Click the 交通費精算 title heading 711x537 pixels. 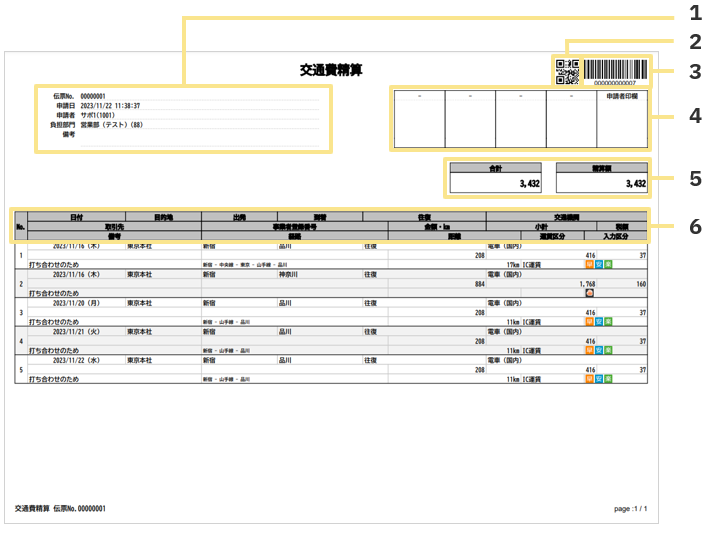coord(331,70)
